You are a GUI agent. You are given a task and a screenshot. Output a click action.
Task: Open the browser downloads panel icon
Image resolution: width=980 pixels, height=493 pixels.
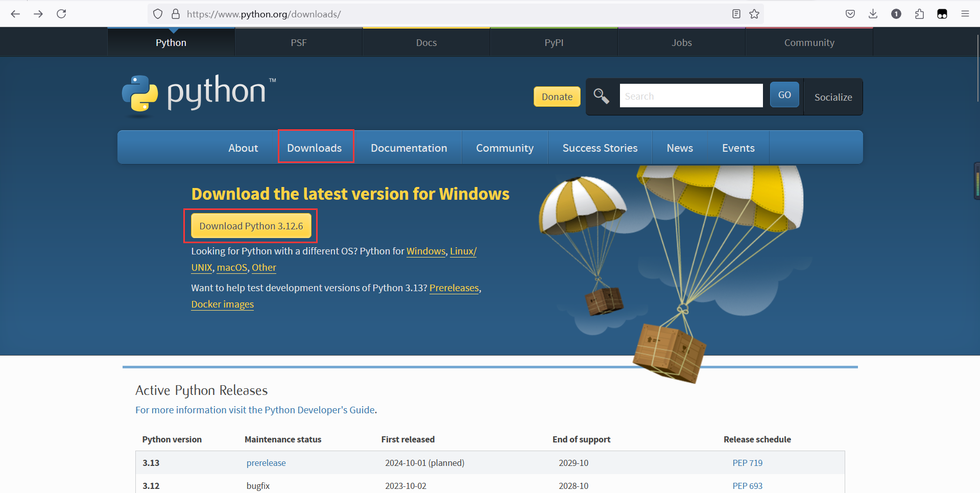873,14
